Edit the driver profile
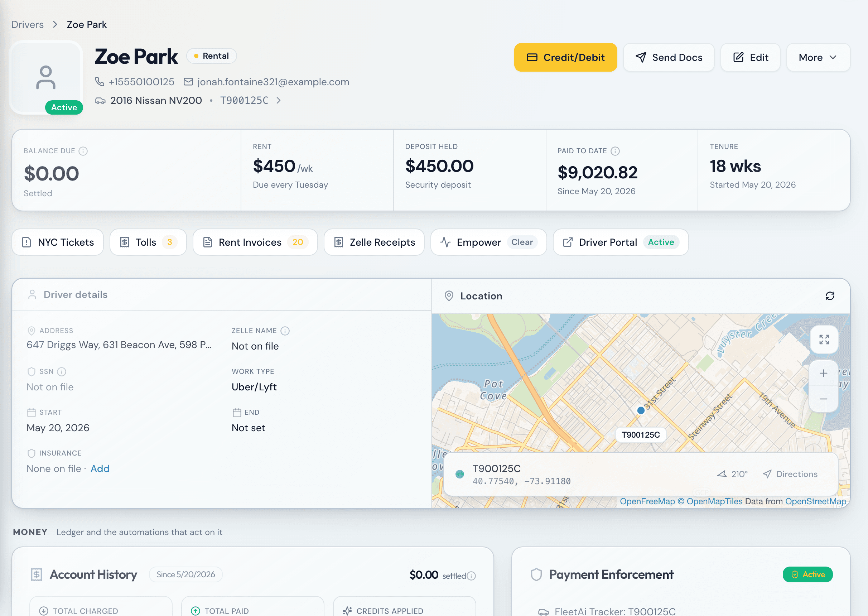The width and height of the screenshot is (868, 616). click(750, 57)
